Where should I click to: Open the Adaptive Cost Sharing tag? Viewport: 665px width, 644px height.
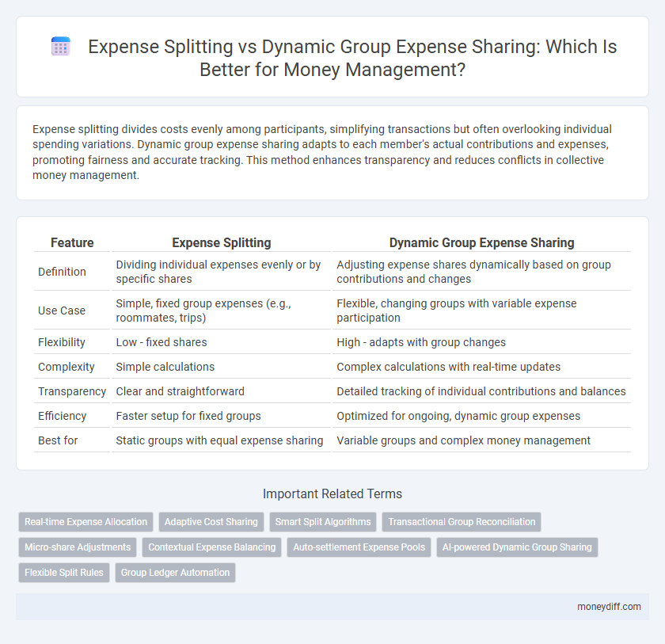coord(211,522)
